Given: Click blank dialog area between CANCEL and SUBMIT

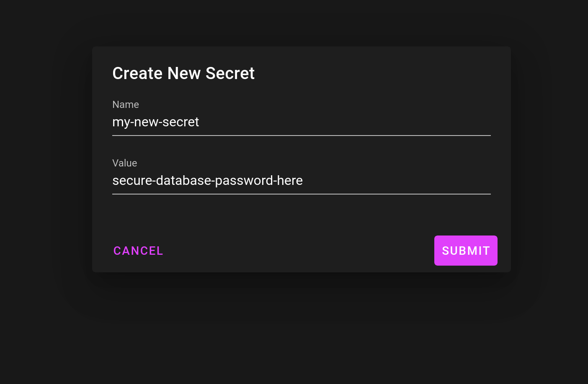Looking at the screenshot, I should (x=297, y=251).
